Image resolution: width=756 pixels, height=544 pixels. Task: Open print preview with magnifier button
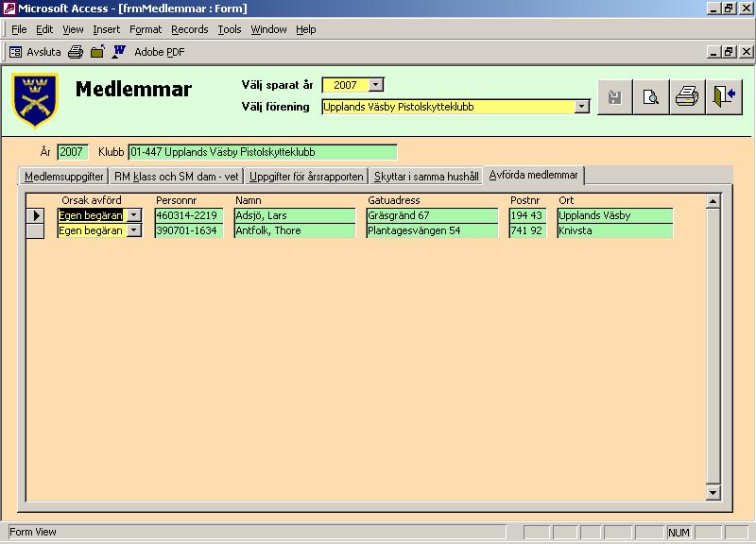click(x=651, y=97)
